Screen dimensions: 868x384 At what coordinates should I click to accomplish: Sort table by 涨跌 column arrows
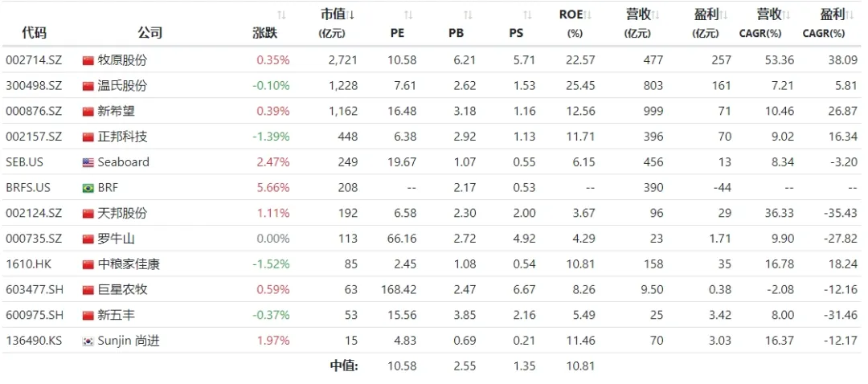click(281, 15)
